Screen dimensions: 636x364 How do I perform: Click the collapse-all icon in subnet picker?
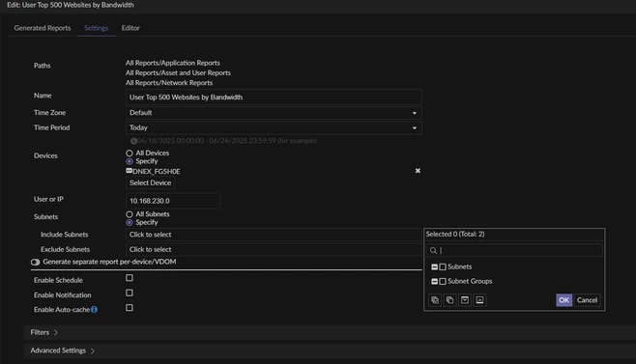(479, 300)
